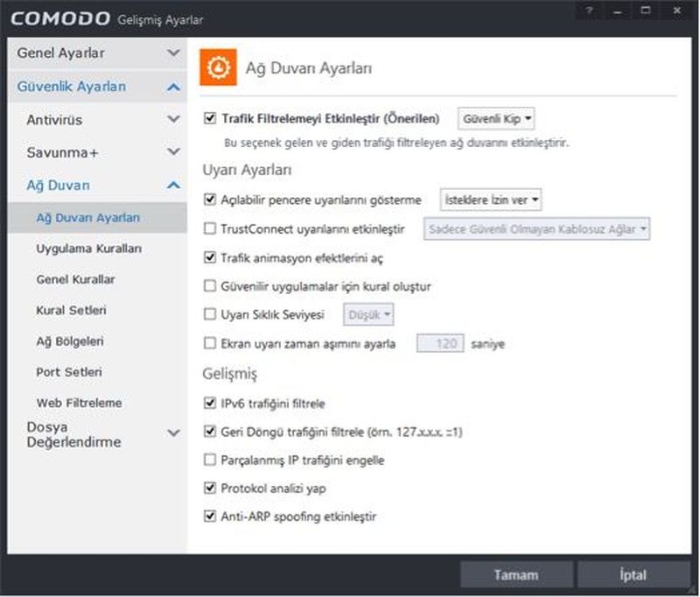This screenshot has width=700, height=597.
Task: Expand the Dosya Değerlendirme chevron
Action: pos(173,432)
